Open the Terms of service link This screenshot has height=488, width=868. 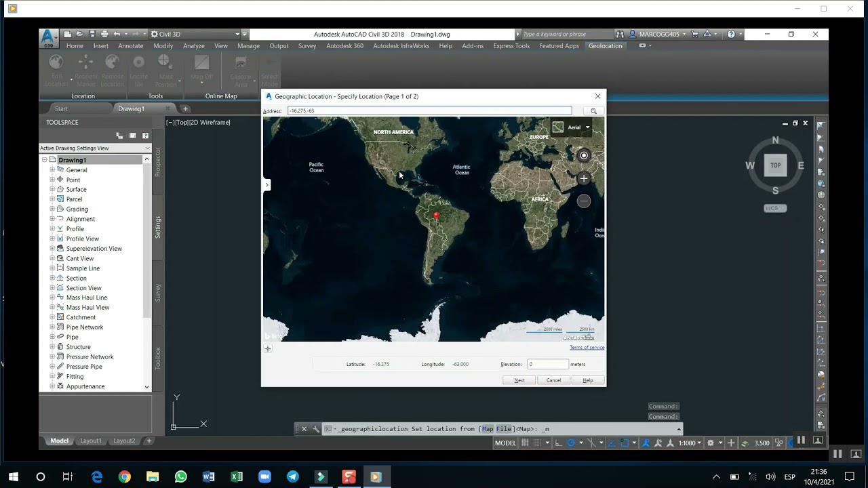coord(587,348)
